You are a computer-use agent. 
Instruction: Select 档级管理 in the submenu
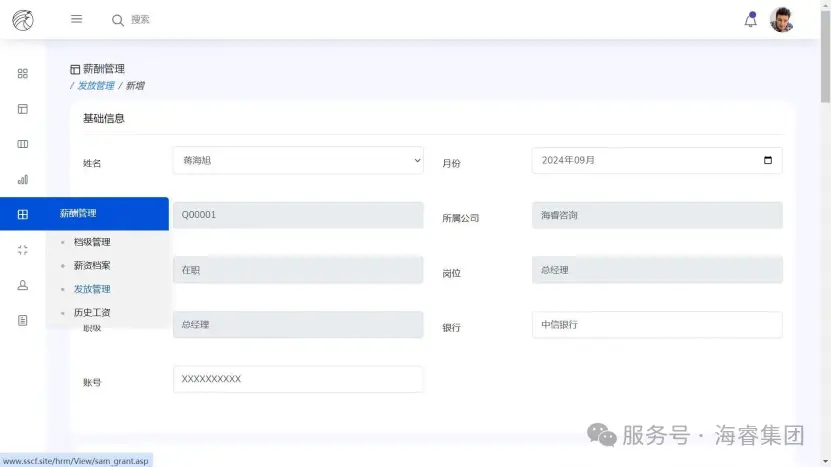point(92,242)
